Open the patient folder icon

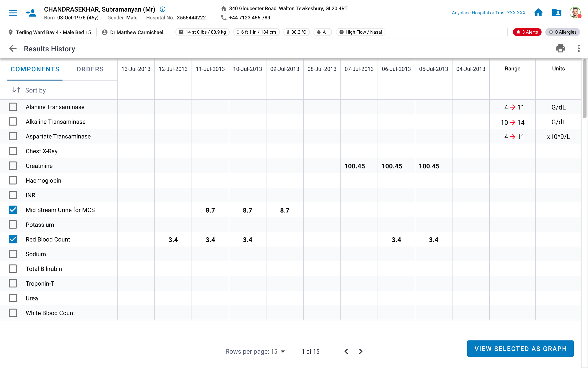pos(556,13)
